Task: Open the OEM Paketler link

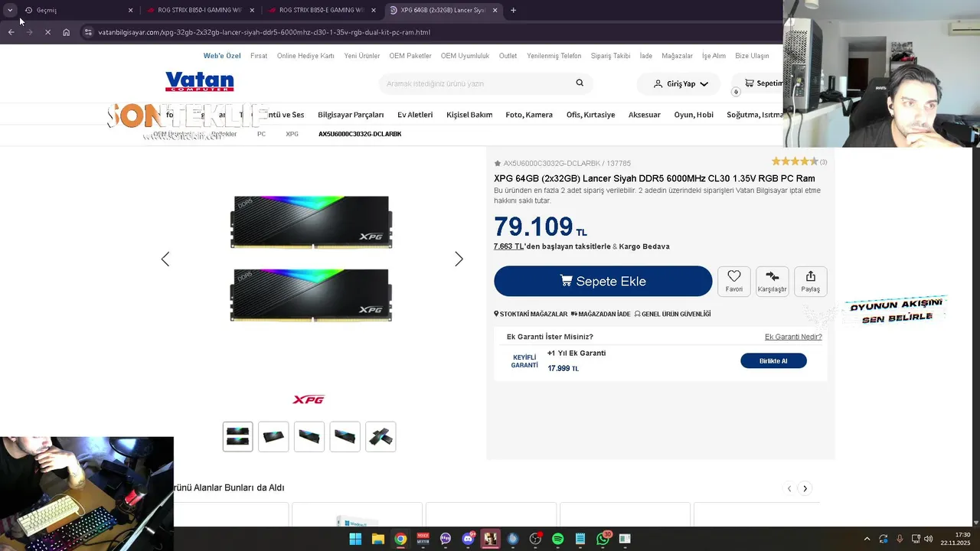Action: point(410,56)
